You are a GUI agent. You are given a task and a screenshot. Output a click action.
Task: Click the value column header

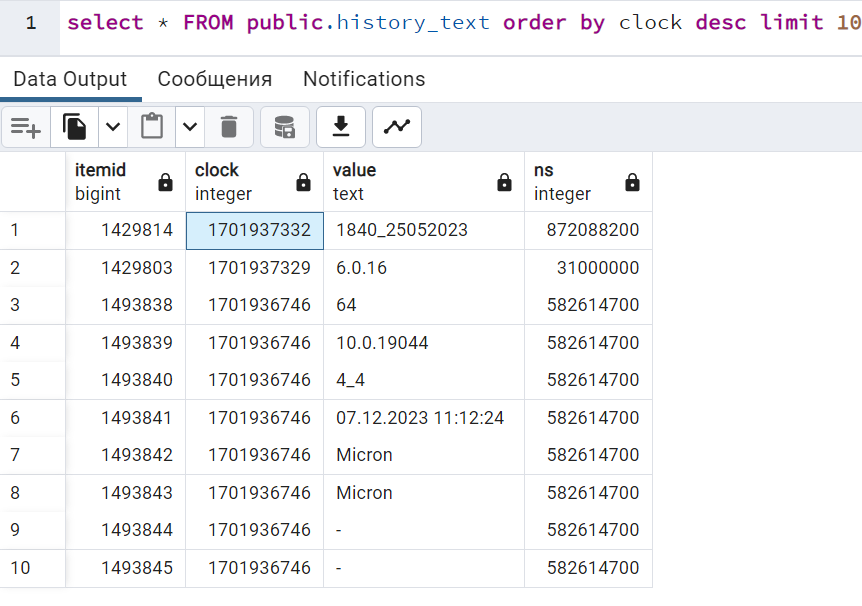[424, 182]
